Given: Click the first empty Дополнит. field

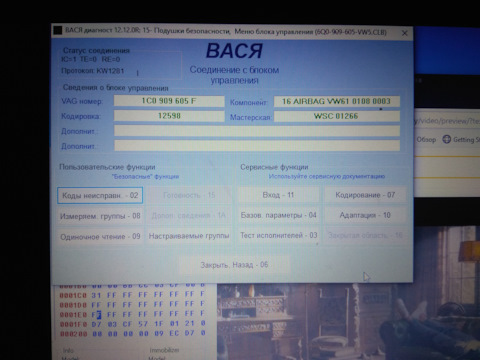Looking at the screenshot, I should point(257,131).
